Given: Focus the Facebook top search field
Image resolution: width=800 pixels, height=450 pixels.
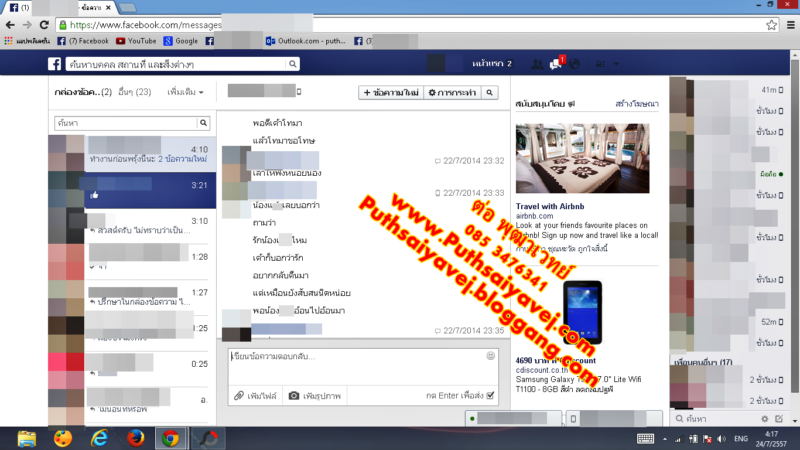Looking at the screenshot, I should click(176, 64).
